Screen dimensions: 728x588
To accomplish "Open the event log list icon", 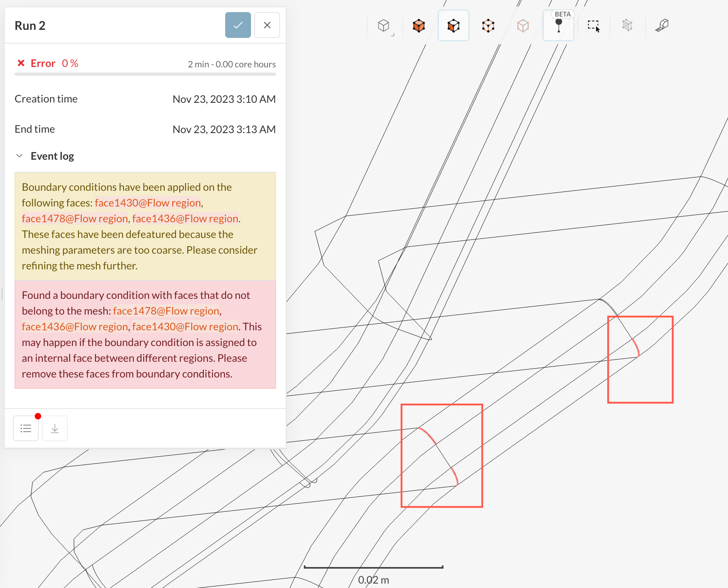I will pyautogui.click(x=26, y=428).
